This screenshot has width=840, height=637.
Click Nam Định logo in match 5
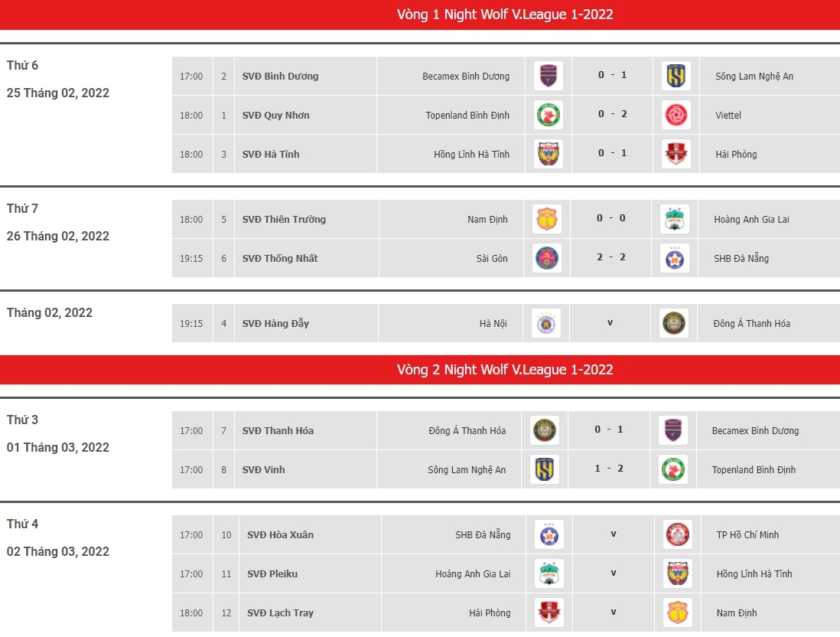pos(547,219)
